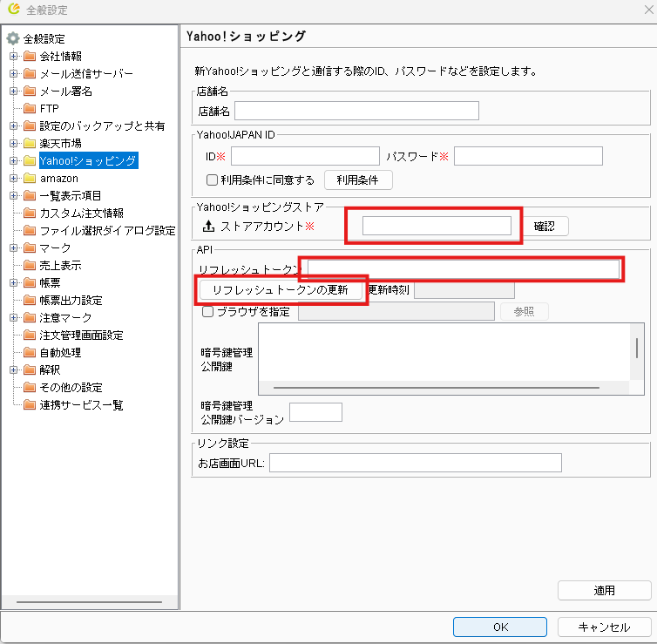
Task: Click the FTP folder icon
Action: click(30, 108)
